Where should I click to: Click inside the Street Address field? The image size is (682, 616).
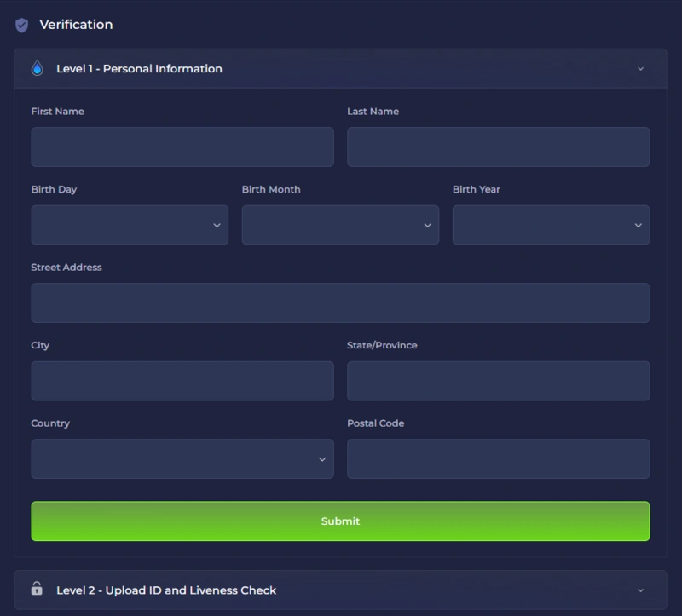click(340, 302)
